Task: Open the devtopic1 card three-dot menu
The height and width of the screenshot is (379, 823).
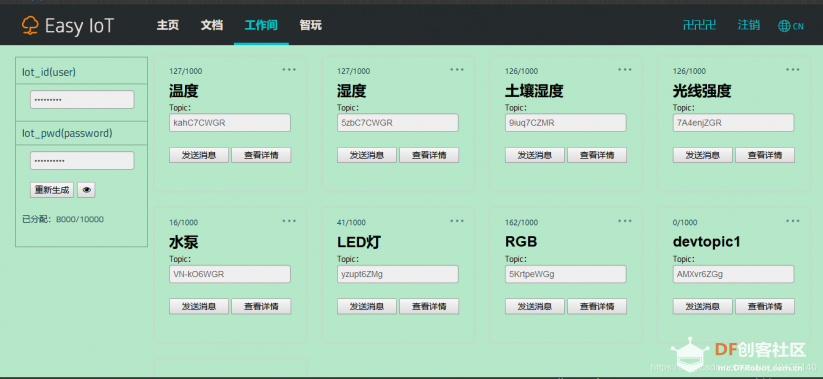Action: tap(793, 221)
